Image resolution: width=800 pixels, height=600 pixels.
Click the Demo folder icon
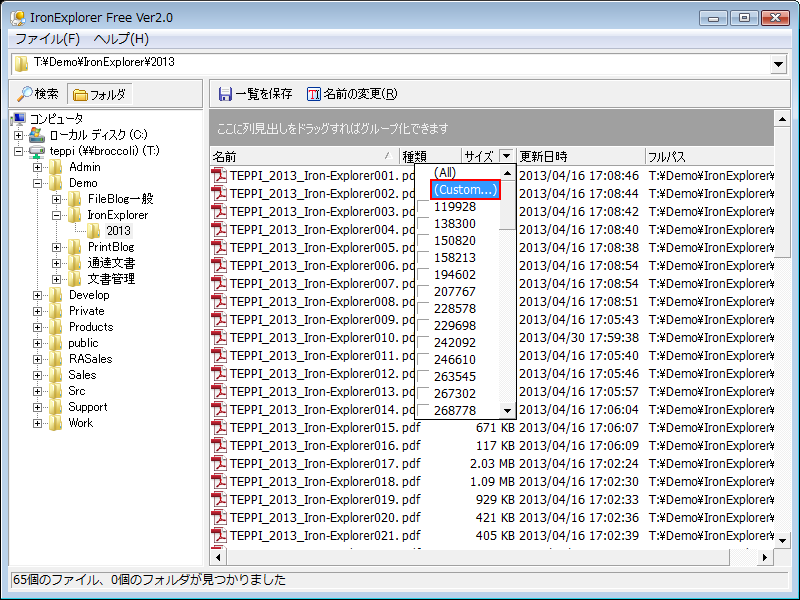(56, 183)
